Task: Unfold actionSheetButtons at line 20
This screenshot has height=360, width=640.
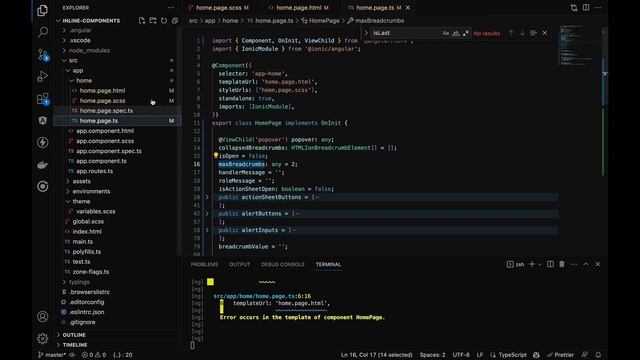Action: pyautogui.click(x=207, y=197)
